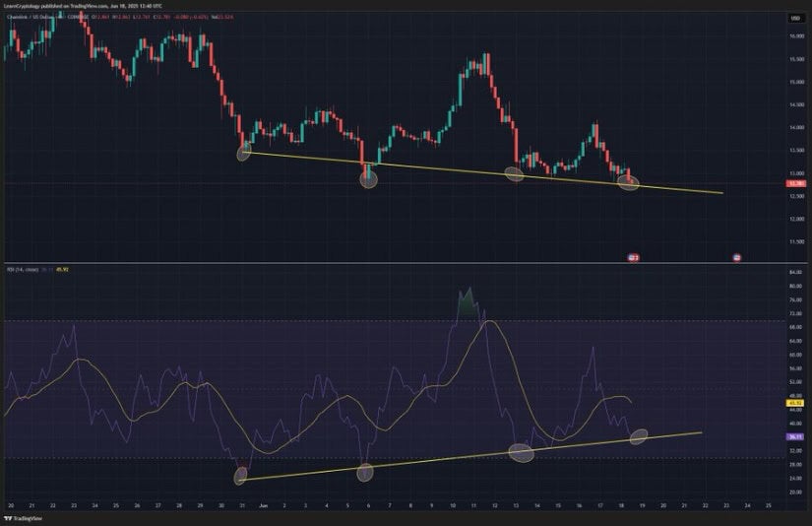
Task: Click the 28.00 RSI axis label
Action: click(796, 465)
